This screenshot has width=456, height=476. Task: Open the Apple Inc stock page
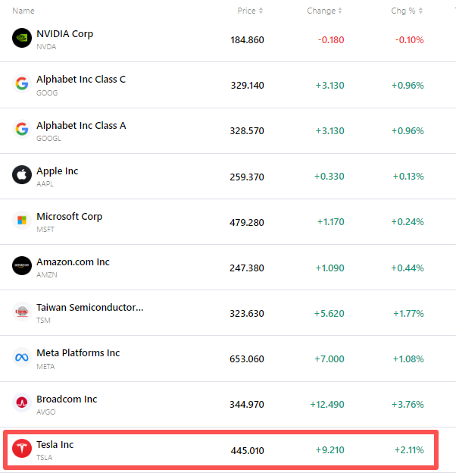point(58,171)
